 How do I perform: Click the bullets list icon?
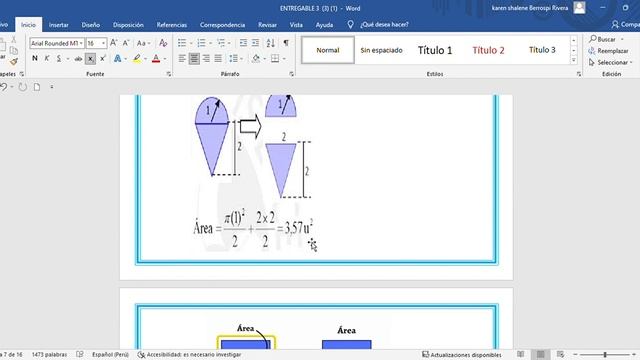coord(182,43)
